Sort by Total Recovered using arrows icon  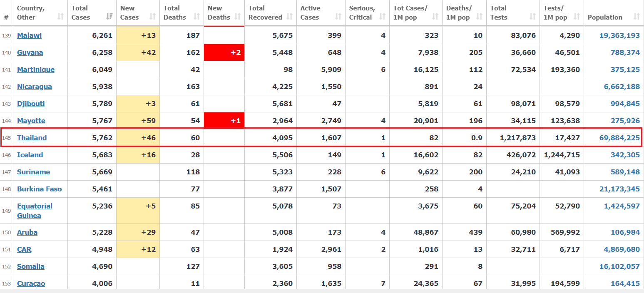point(289,17)
